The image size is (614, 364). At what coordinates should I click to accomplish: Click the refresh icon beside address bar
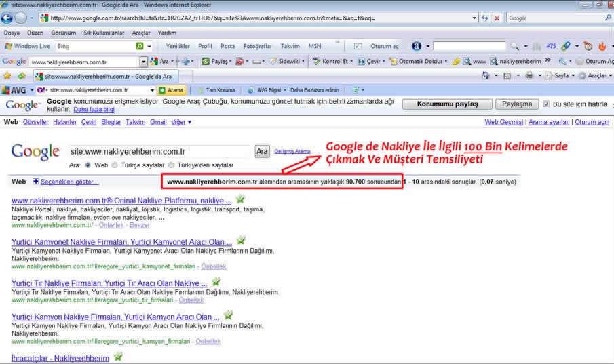tap(484, 18)
